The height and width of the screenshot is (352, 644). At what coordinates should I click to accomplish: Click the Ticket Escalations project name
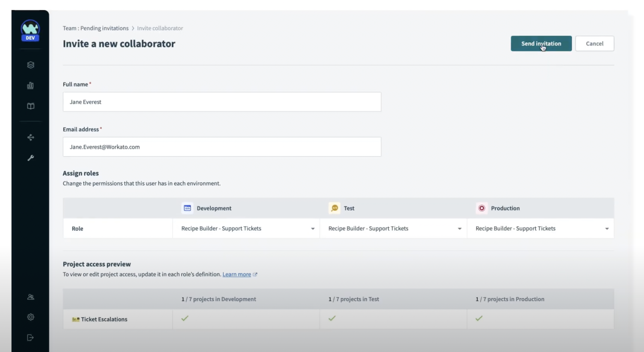coord(104,319)
